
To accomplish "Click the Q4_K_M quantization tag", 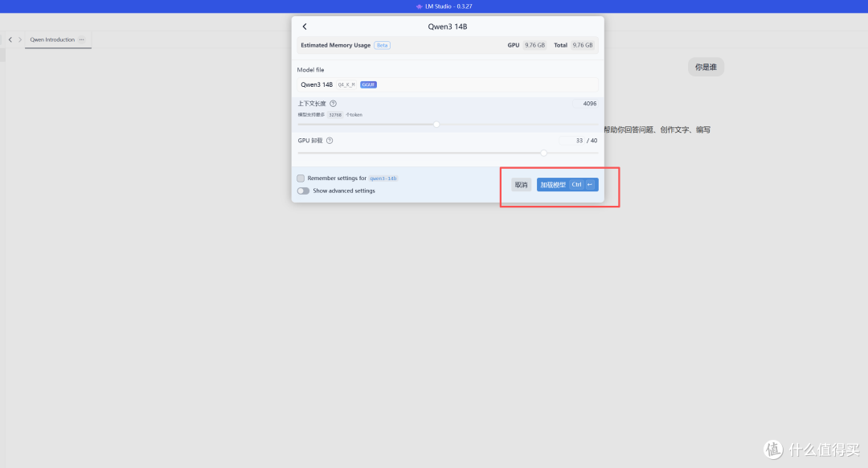I will click(x=346, y=84).
